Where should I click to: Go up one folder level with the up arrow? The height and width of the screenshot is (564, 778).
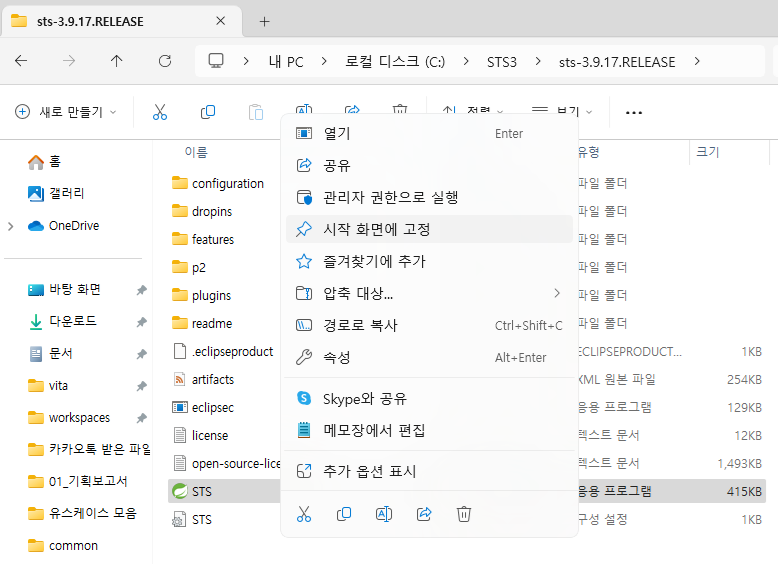117,61
